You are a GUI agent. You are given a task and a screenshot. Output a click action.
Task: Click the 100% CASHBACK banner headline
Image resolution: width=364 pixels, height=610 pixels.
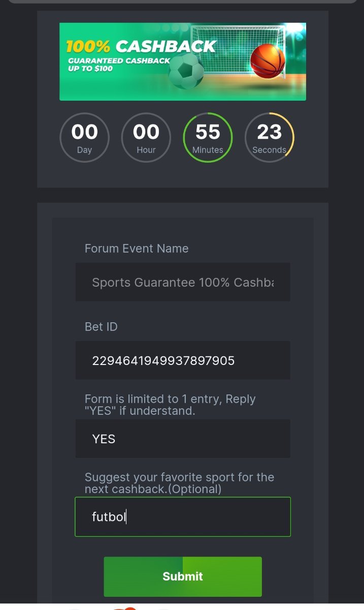141,47
